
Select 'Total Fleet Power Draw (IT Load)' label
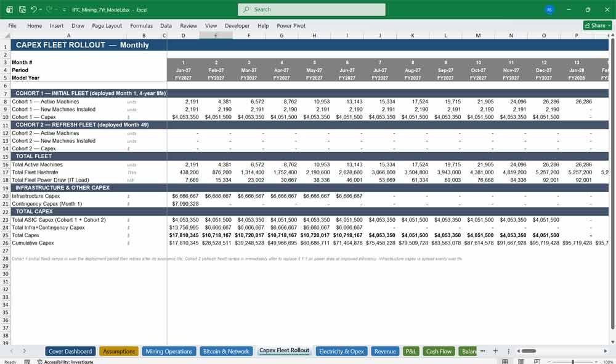(x=51, y=180)
